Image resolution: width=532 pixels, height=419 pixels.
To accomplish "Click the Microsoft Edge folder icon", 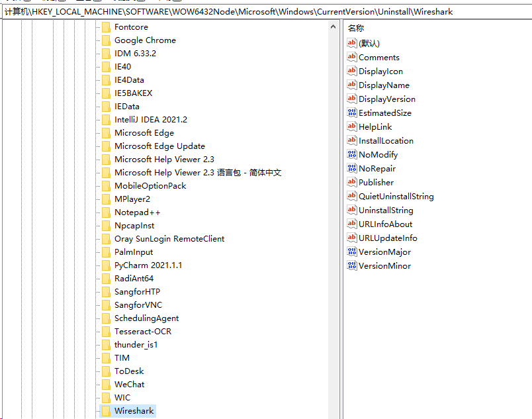I will [106, 133].
